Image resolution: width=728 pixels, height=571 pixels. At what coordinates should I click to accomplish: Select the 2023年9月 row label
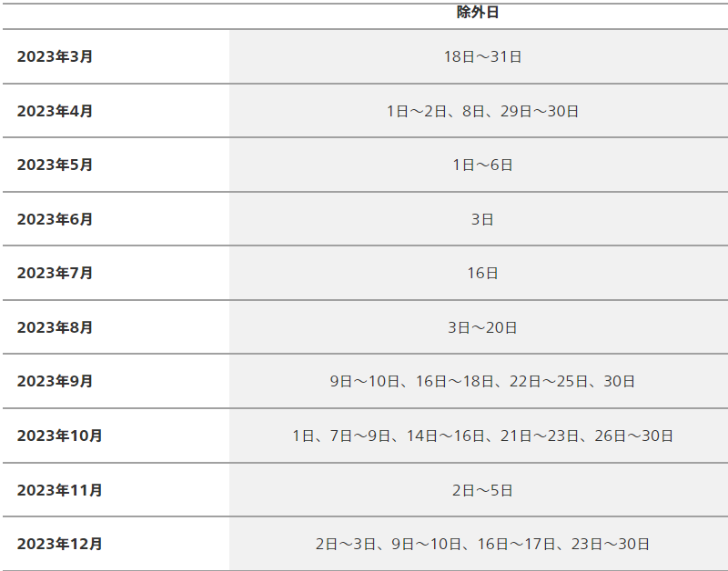tap(55, 381)
